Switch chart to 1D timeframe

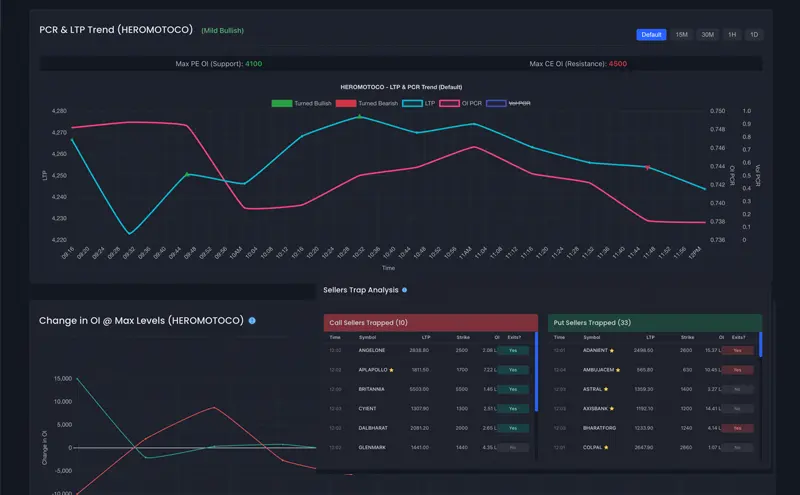[754, 35]
